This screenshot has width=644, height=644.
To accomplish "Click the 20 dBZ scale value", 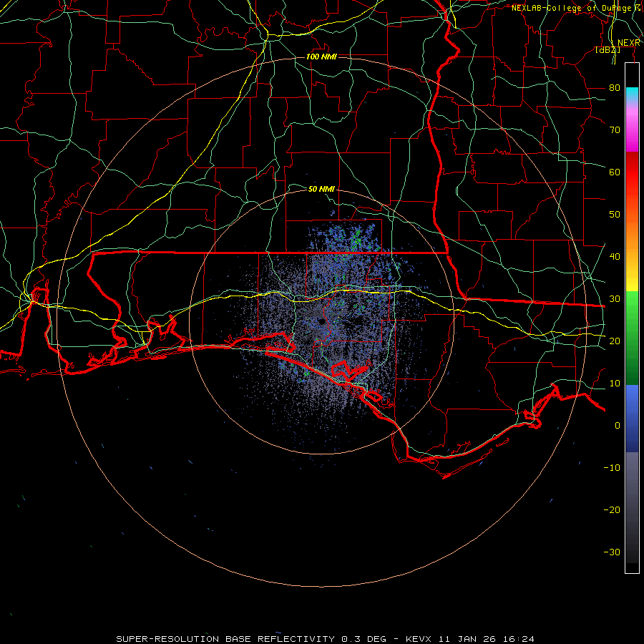I will tap(615, 341).
